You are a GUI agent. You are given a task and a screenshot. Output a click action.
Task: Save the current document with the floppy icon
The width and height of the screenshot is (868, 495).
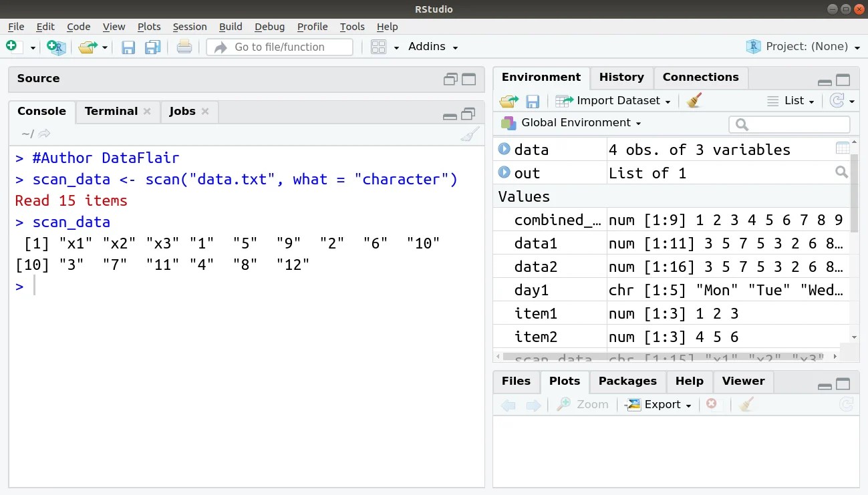click(x=128, y=47)
